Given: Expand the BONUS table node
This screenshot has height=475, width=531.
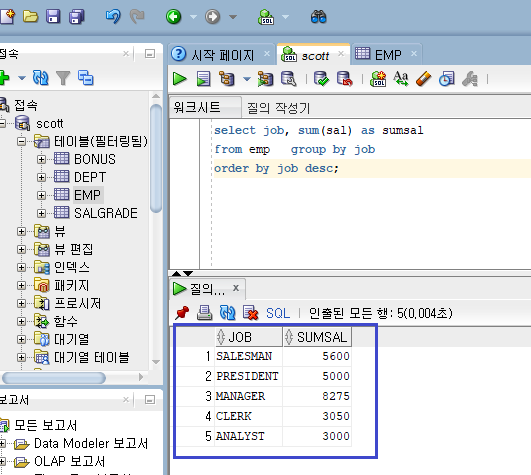Looking at the screenshot, I should 41,159.
